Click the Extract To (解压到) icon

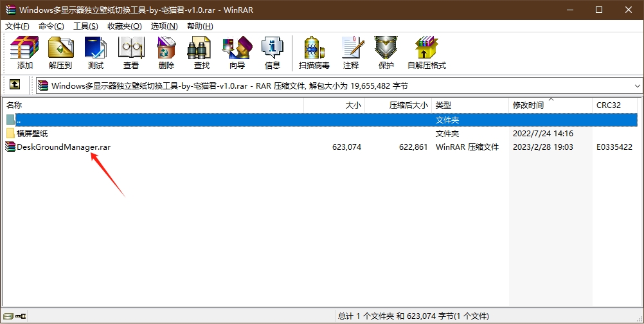coord(60,53)
